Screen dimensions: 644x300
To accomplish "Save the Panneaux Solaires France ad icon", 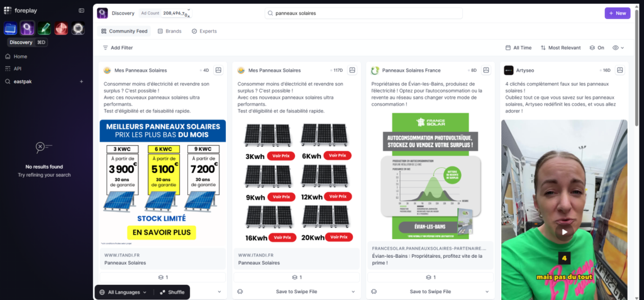I will pyautogui.click(x=486, y=70).
